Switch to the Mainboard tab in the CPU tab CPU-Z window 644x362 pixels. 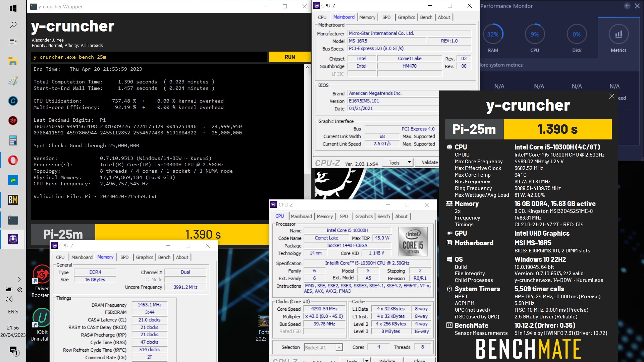click(301, 217)
